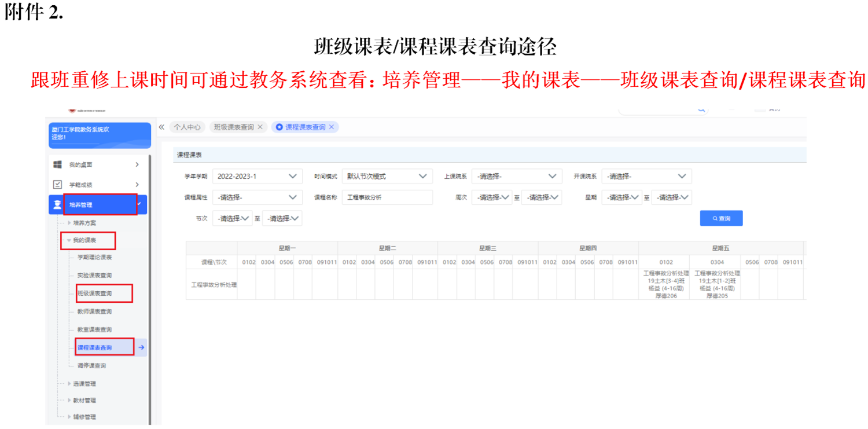The image size is (868, 429).
Task: Click the 星期一 column header
Action: click(288, 248)
